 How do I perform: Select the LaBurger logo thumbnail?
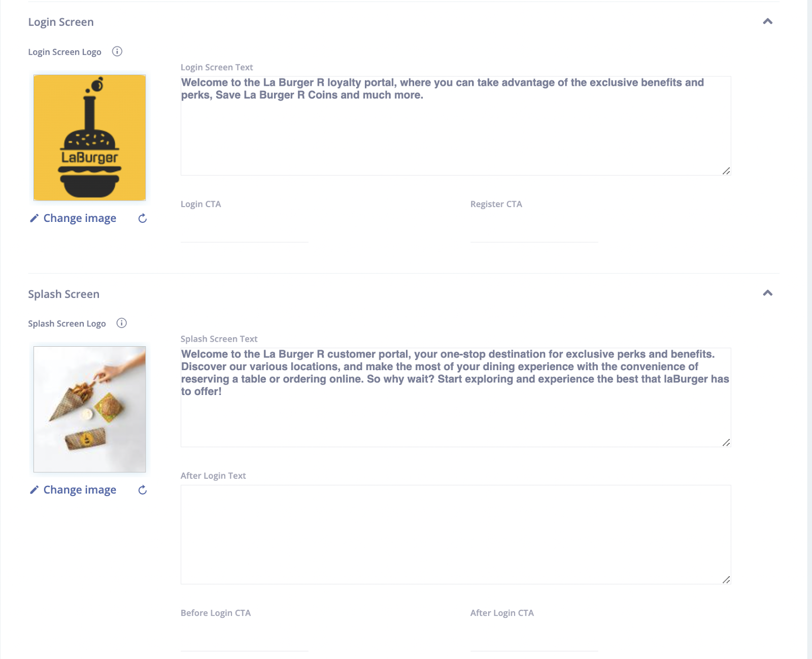pyautogui.click(x=90, y=138)
